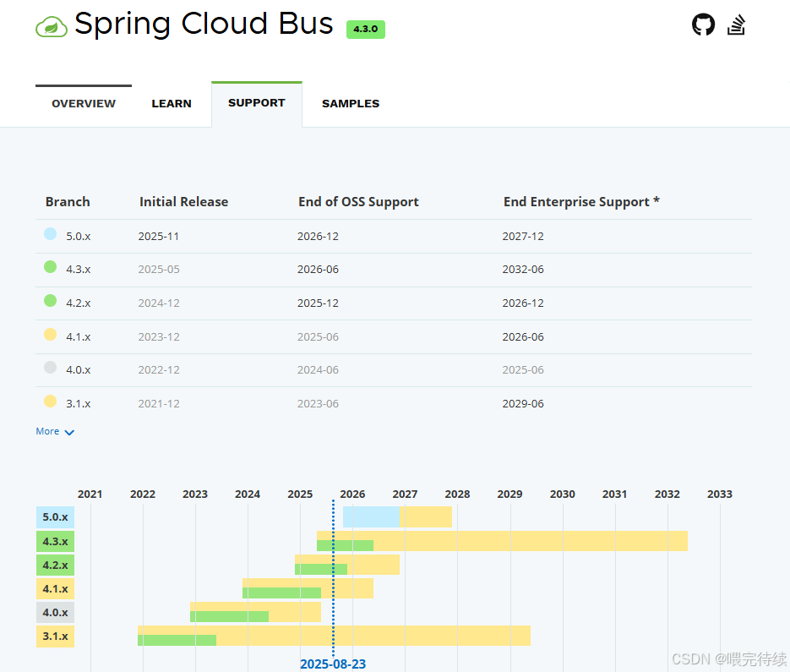Image resolution: width=790 pixels, height=672 pixels.
Task: Select the Support tab
Action: pos(257,103)
